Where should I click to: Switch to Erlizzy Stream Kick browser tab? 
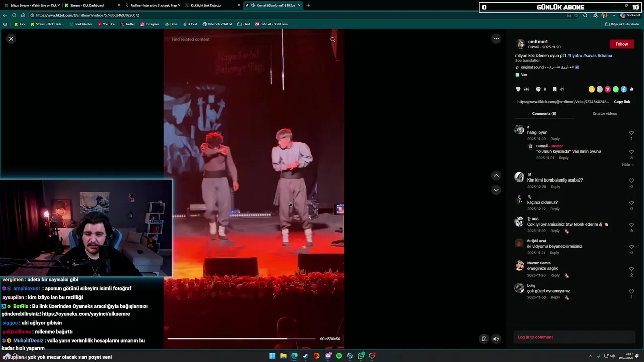[x=31, y=5]
